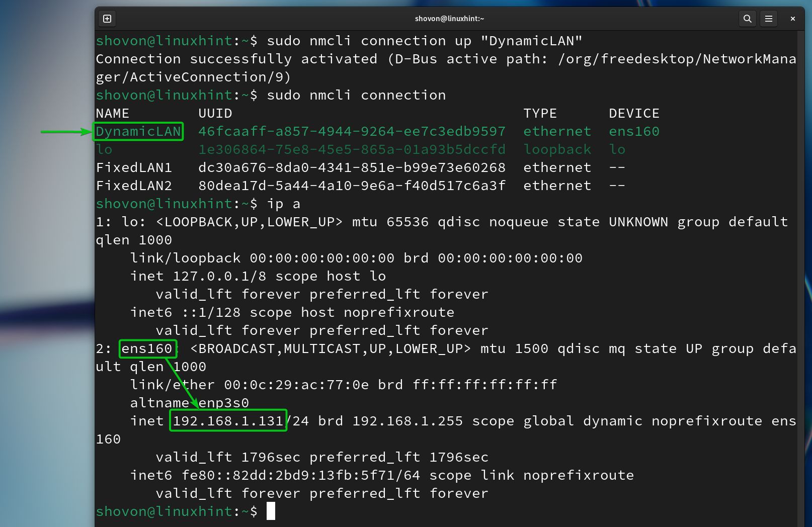
Task: Click the MAC address 00:0c:29:ac:77:0e
Action: [x=296, y=385]
